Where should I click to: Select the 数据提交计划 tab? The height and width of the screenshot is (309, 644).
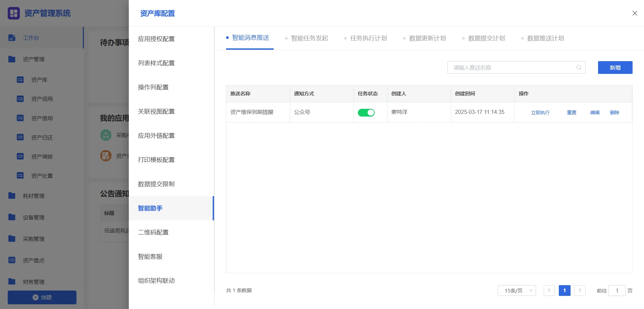[x=484, y=38]
